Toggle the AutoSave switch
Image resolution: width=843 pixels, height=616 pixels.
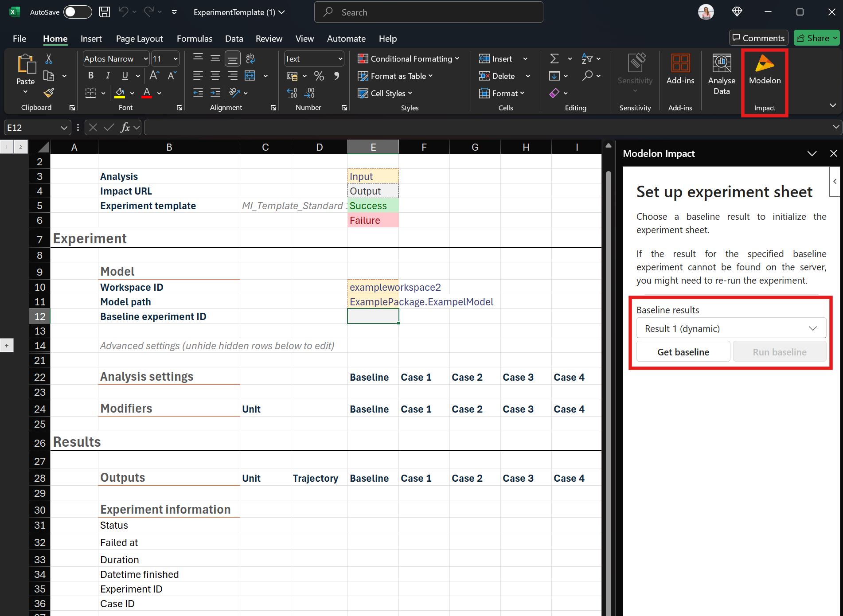click(77, 12)
